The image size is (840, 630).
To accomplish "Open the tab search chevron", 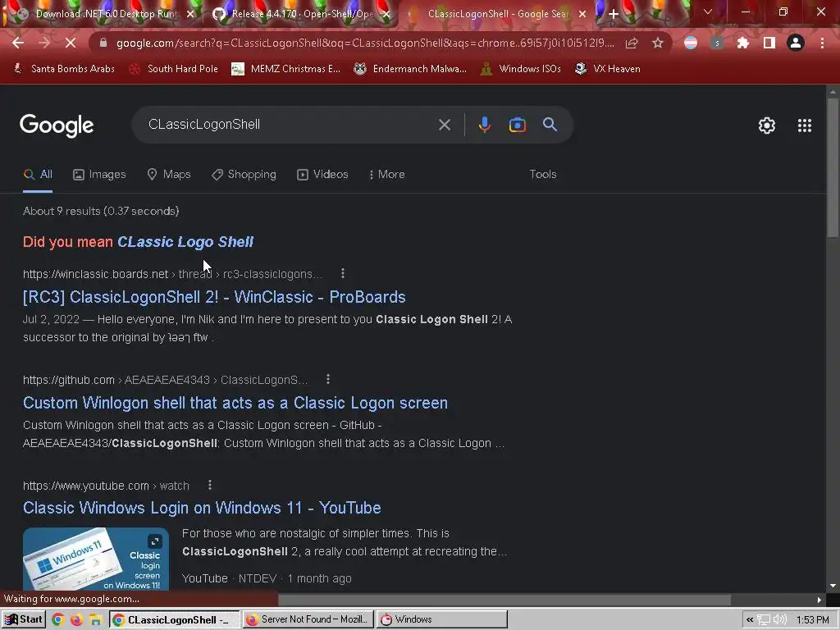I will coord(708,11).
